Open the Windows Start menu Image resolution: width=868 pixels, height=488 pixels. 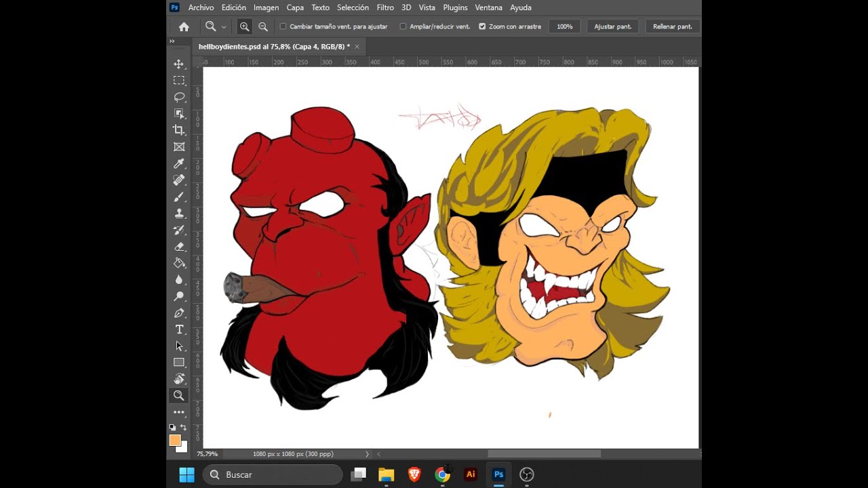tap(187, 474)
